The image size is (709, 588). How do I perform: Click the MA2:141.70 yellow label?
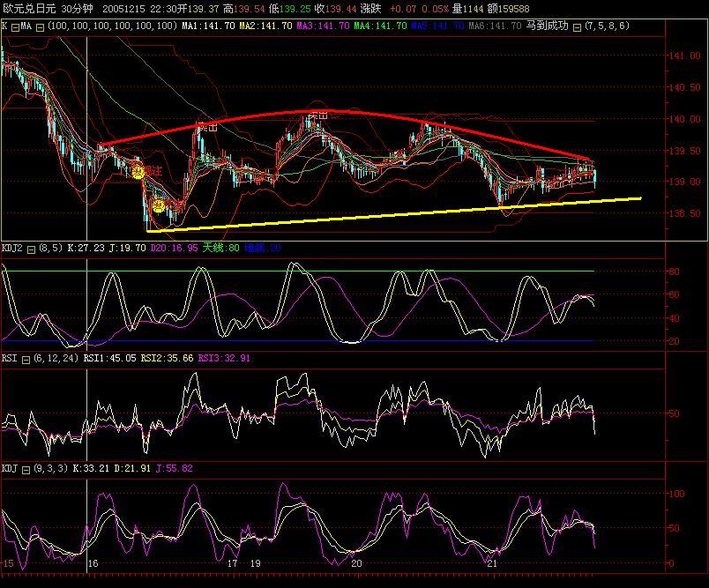266,26
